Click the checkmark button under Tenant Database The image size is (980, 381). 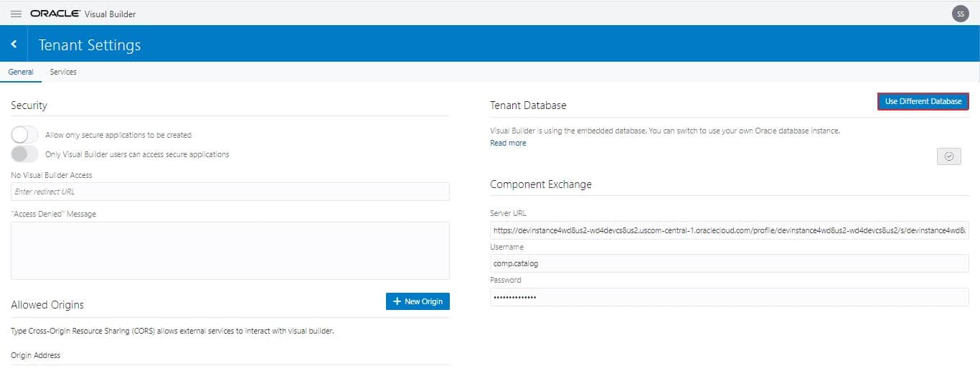coord(948,156)
